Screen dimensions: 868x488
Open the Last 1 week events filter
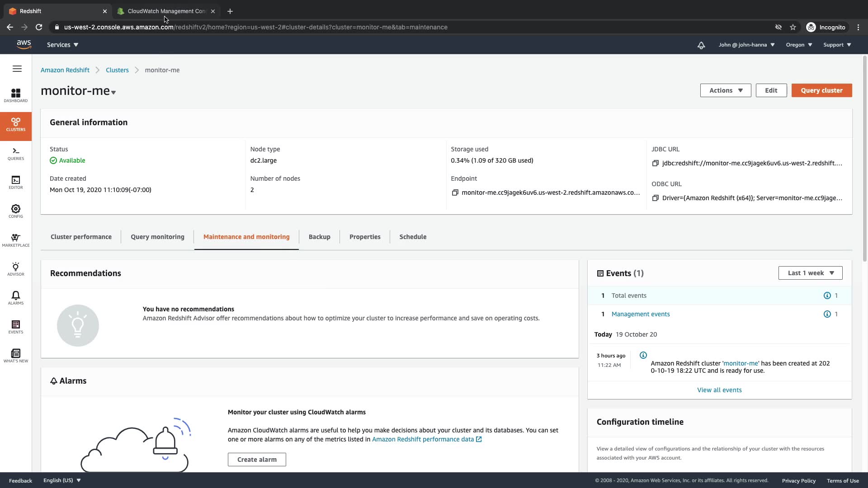pos(810,273)
